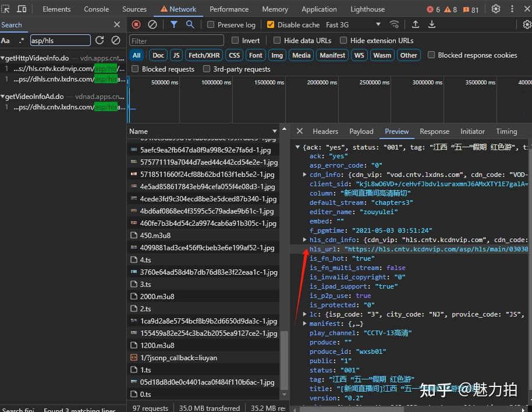Image resolution: width=532 pixels, height=412 pixels.
Task: Clear search results icon
Action: click(x=116, y=40)
